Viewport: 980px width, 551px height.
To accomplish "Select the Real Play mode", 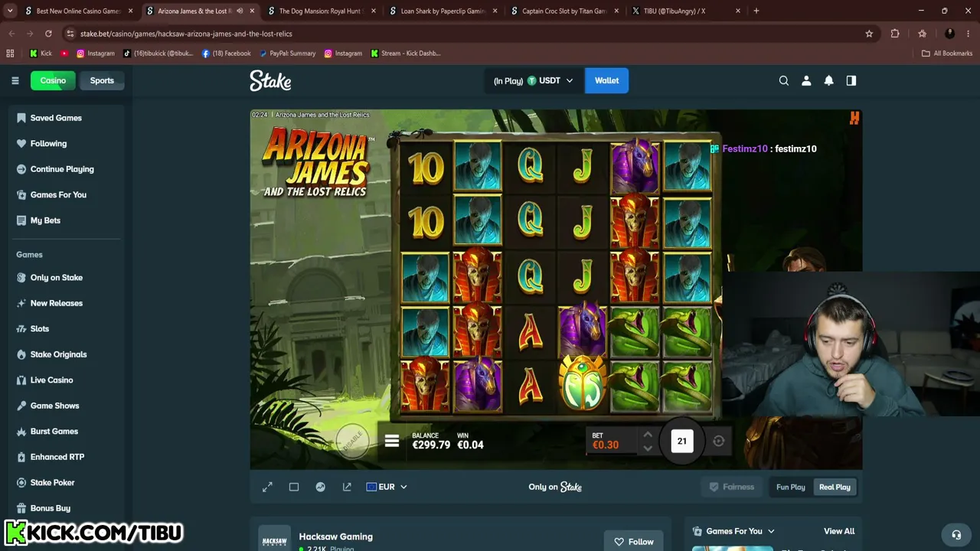I will click(x=835, y=487).
